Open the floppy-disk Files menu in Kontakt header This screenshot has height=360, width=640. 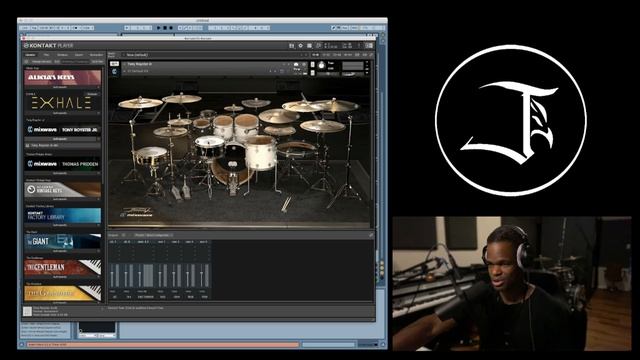[291, 46]
